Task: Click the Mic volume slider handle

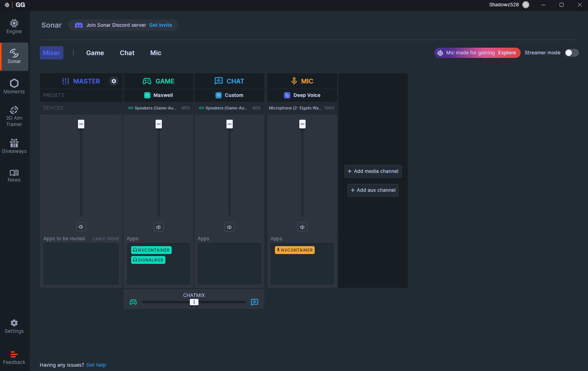Action: pyautogui.click(x=302, y=124)
